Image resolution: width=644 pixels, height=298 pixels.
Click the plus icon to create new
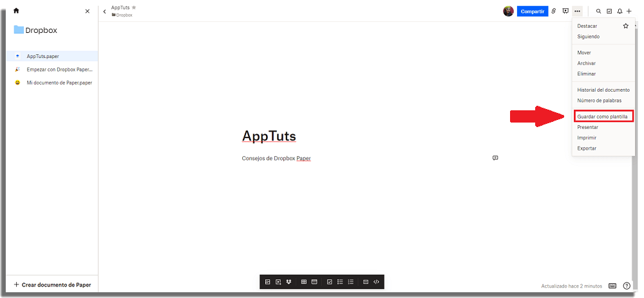point(629,12)
